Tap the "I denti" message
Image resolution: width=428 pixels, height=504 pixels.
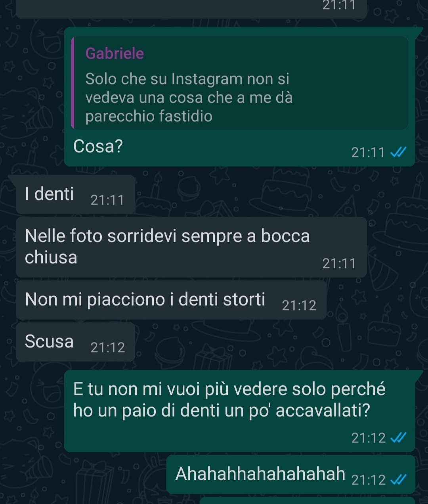click(75, 194)
